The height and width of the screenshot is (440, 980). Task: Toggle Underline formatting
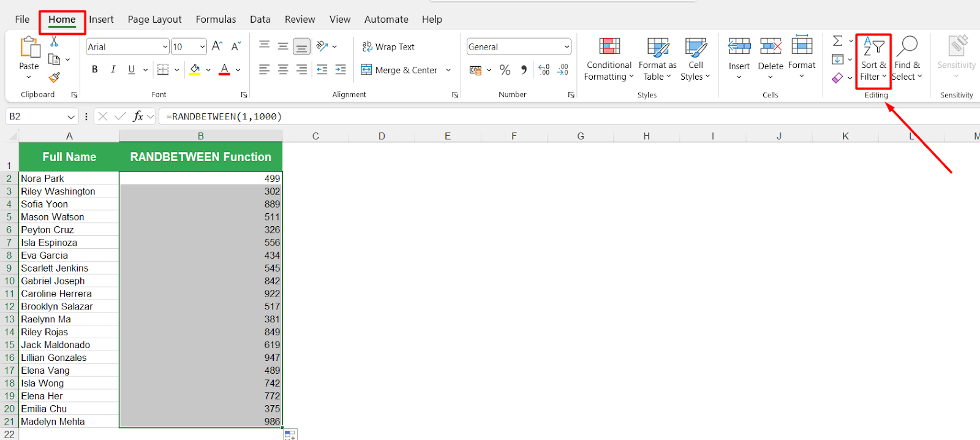(131, 70)
